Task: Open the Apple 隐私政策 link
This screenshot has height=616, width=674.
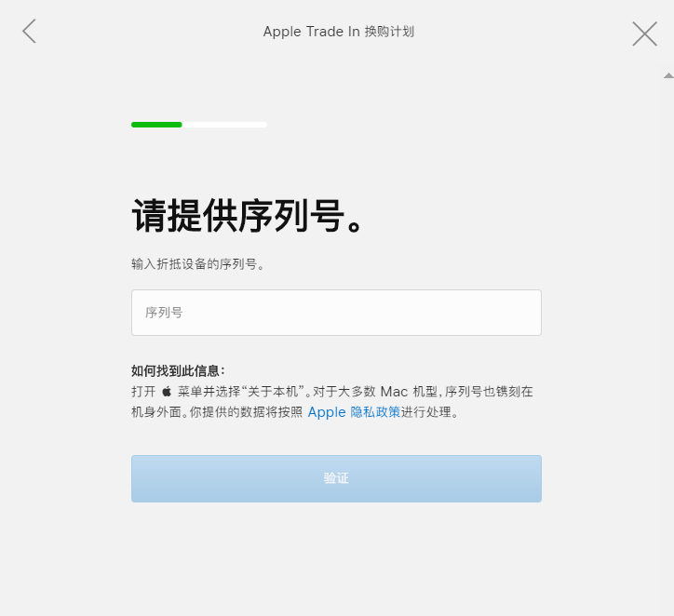Action: (354, 412)
